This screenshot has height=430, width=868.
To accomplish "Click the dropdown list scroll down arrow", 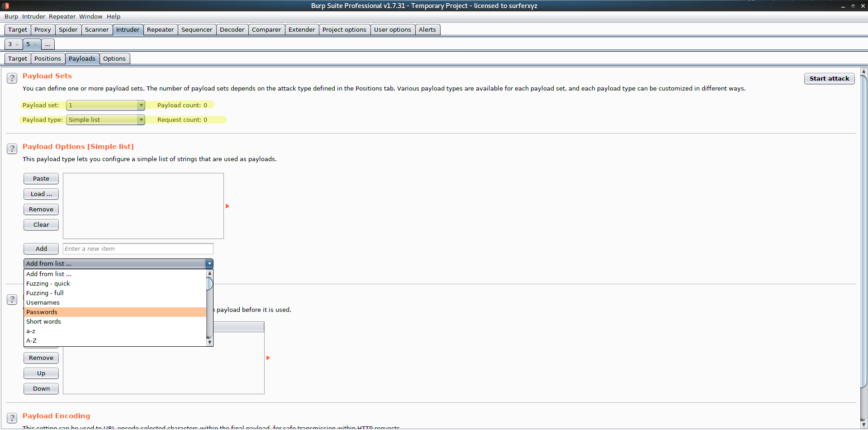I will [209, 343].
